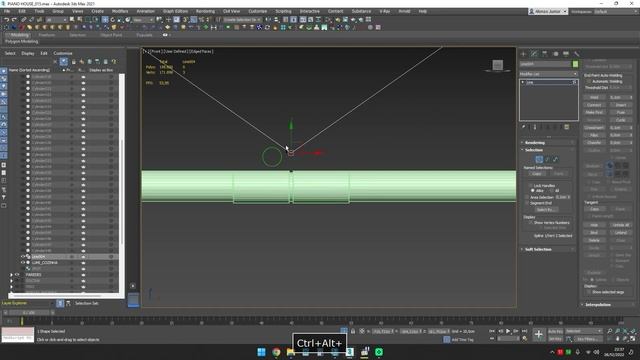Toggle the Angle Snap icon

(x=193, y=20)
